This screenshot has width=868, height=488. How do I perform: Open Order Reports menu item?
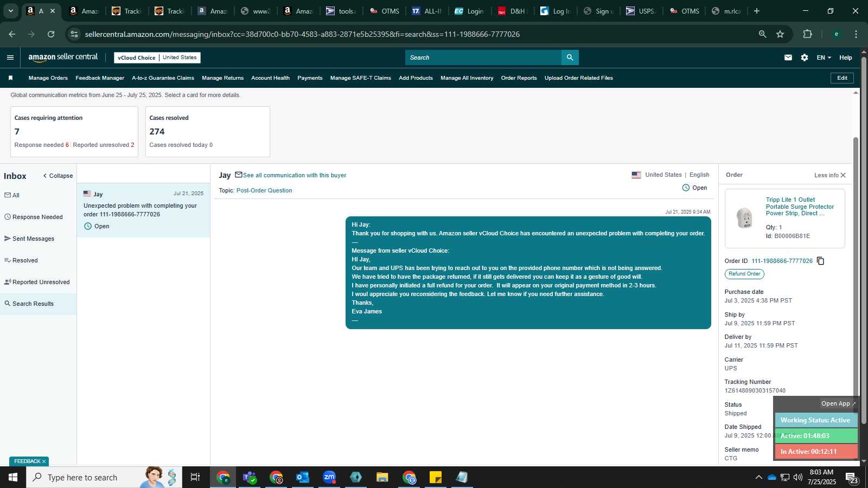tap(519, 78)
